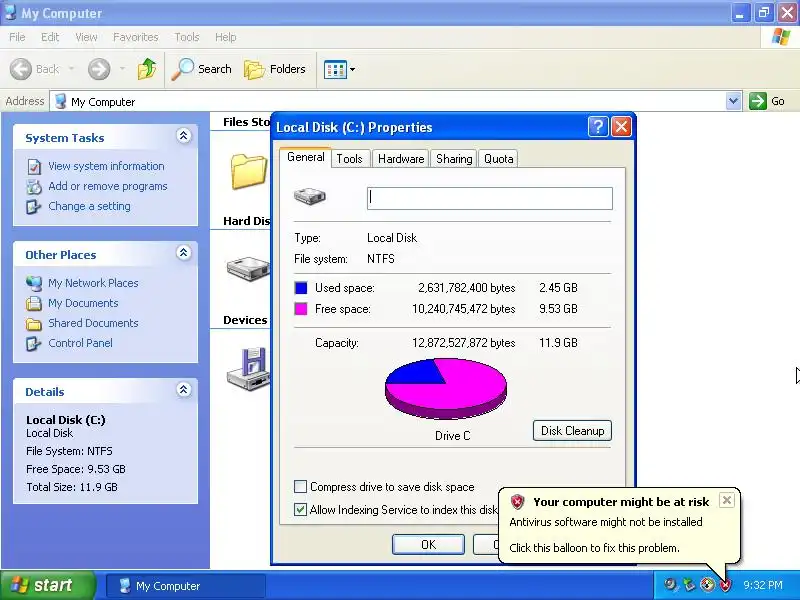800x600 pixels.
Task: Click the Control Panel icon
Action: 34,343
